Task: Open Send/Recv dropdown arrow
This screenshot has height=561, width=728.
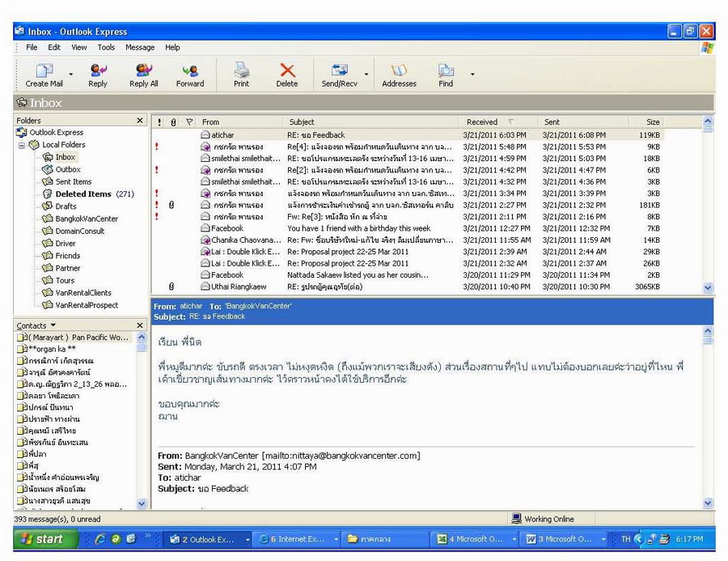Action: [x=366, y=74]
